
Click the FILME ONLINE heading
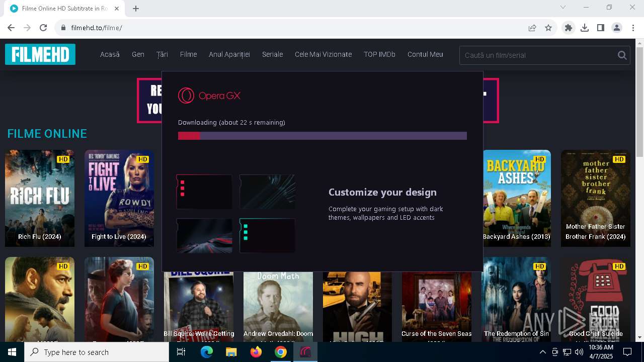point(47,134)
